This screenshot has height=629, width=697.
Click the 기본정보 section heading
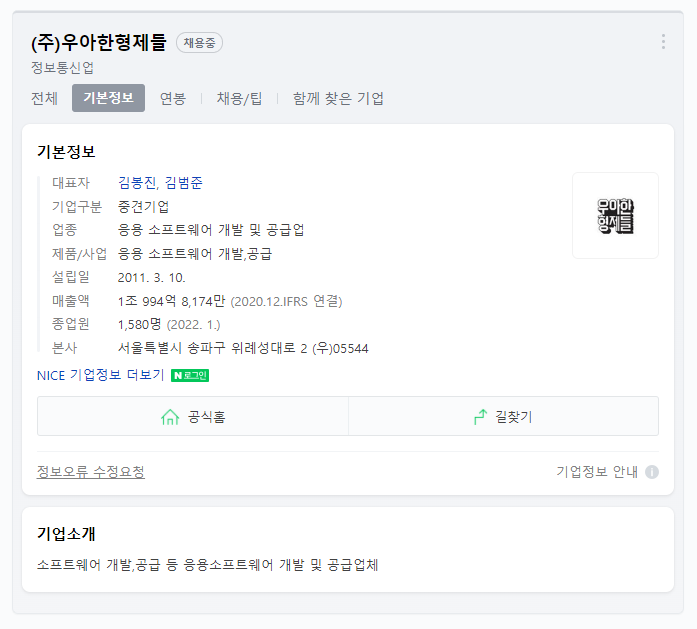66,152
